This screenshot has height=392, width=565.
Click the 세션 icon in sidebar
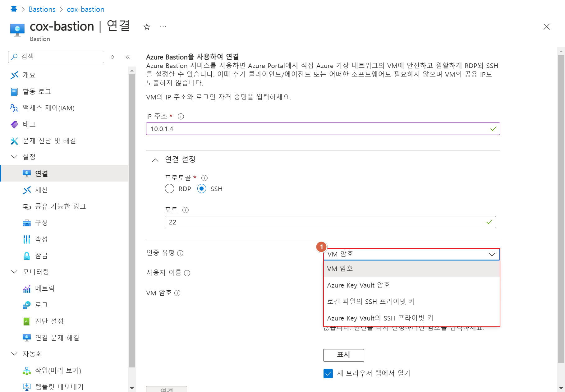[x=27, y=190]
